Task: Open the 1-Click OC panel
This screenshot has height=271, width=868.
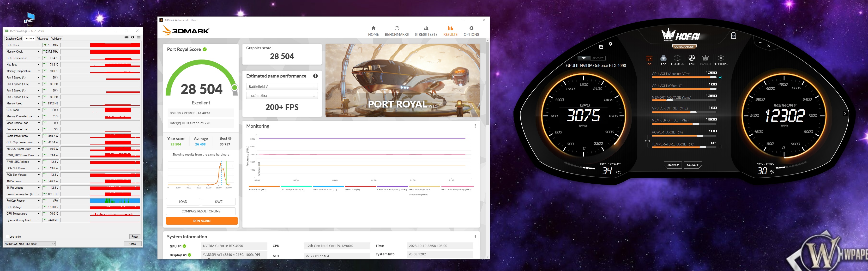Action: (x=677, y=59)
